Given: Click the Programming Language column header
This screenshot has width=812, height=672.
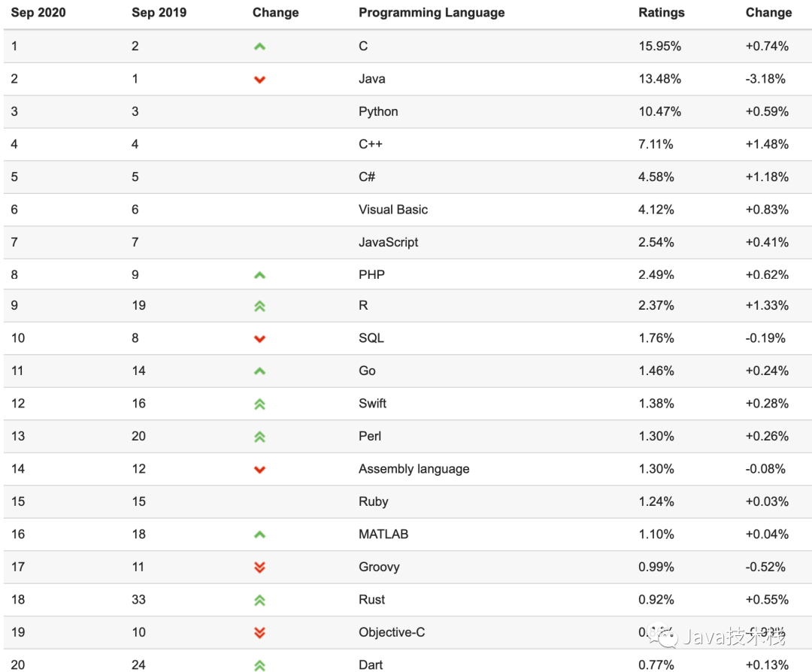Looking at the screenshot, I should (432, 13).
